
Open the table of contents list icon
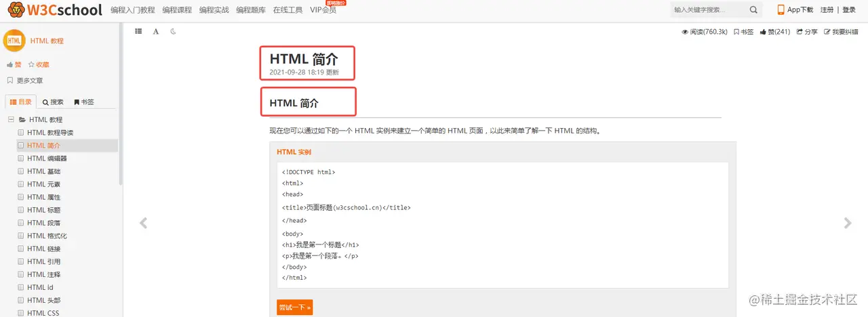(x=138, y=31)
